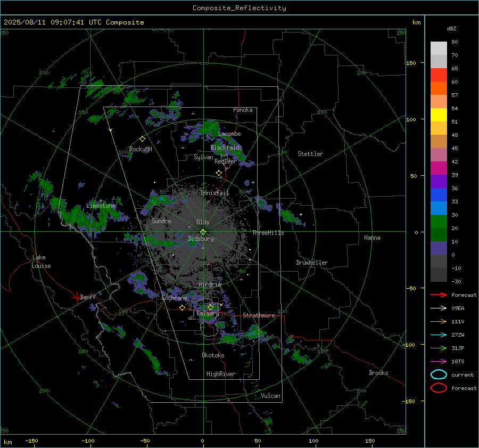Viewport: 479px width, 448px height.
Task: Click the yellow diamond marker above Calgary label
Action: coord(210,307)
